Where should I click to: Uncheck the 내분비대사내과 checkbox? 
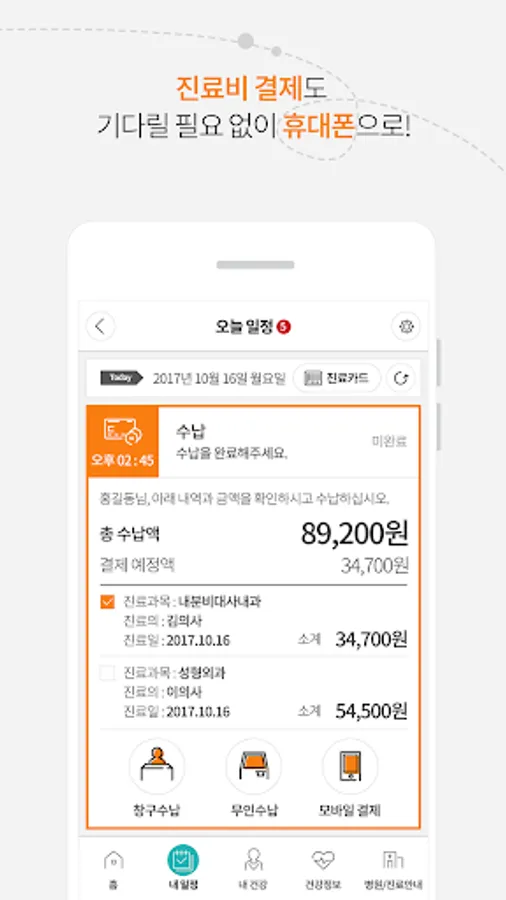[107, 602]
